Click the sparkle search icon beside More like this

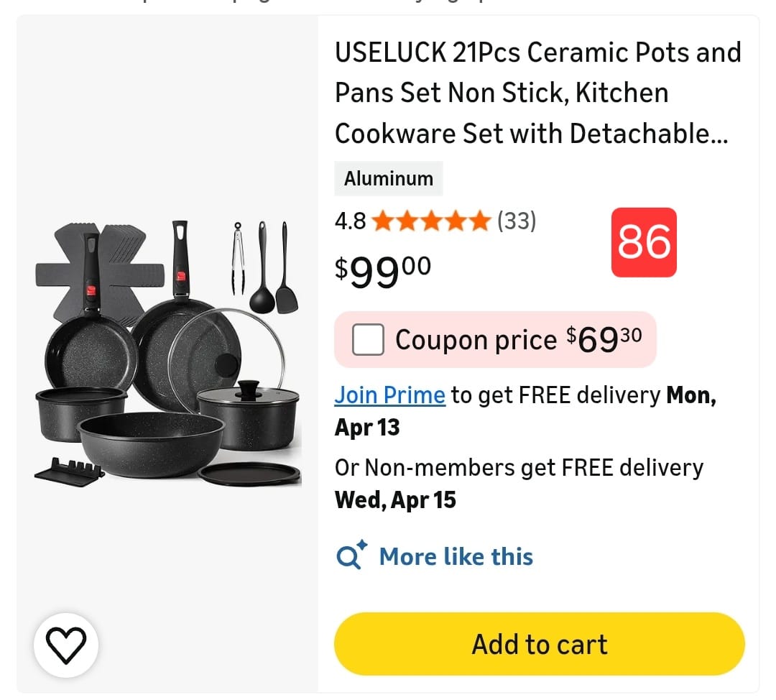[351, 556]
